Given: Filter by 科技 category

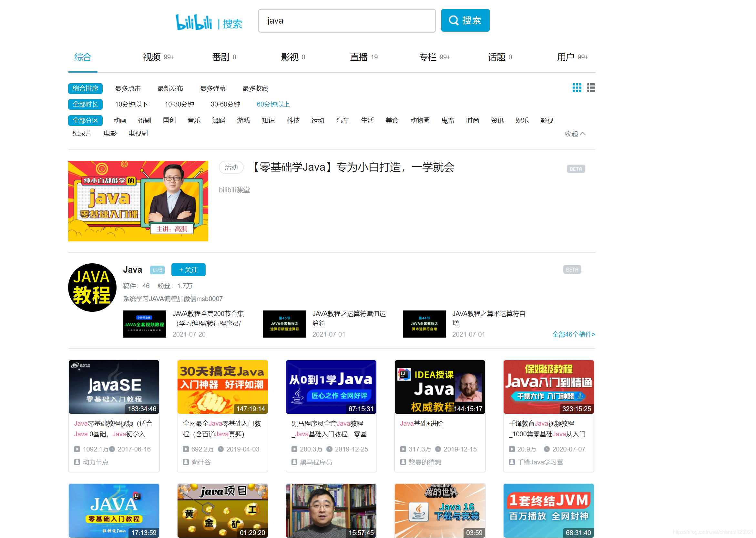Looking at the screenshot, I should click(x=293, y=120).
